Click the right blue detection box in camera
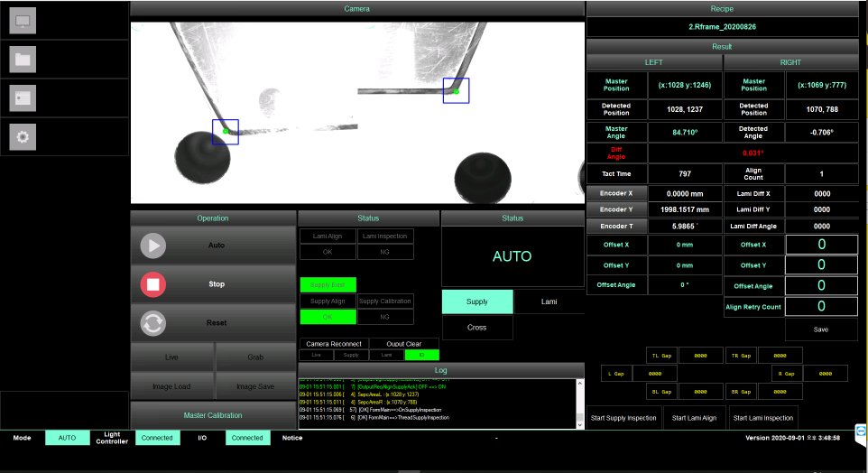 [457, 91]
